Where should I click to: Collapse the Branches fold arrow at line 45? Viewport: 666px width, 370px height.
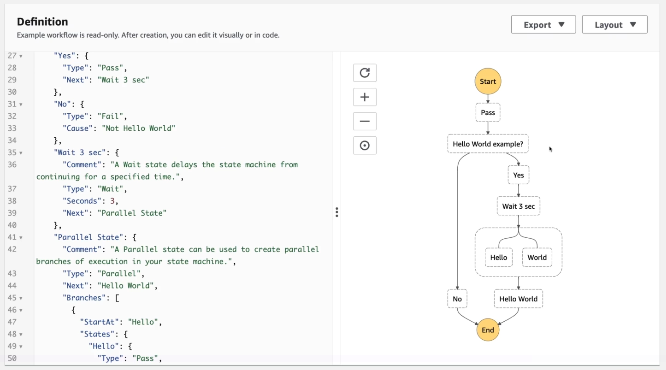pos(21,298)
